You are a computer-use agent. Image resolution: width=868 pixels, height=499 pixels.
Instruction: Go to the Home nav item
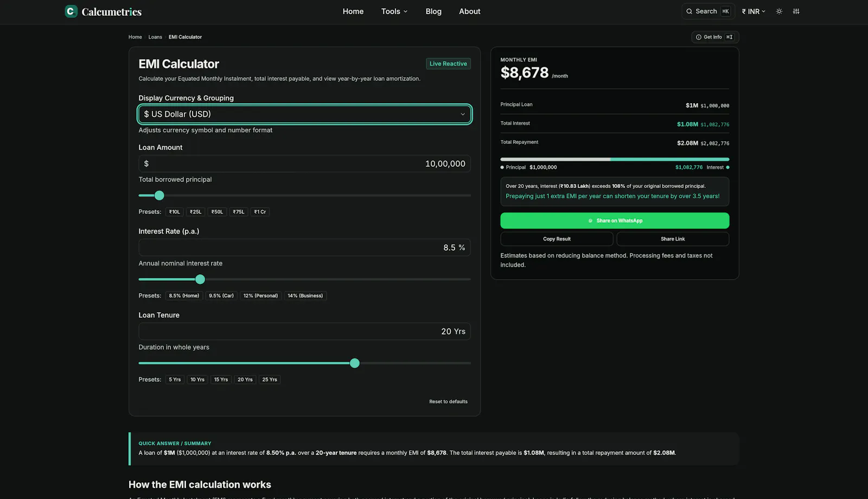point(353,11)
